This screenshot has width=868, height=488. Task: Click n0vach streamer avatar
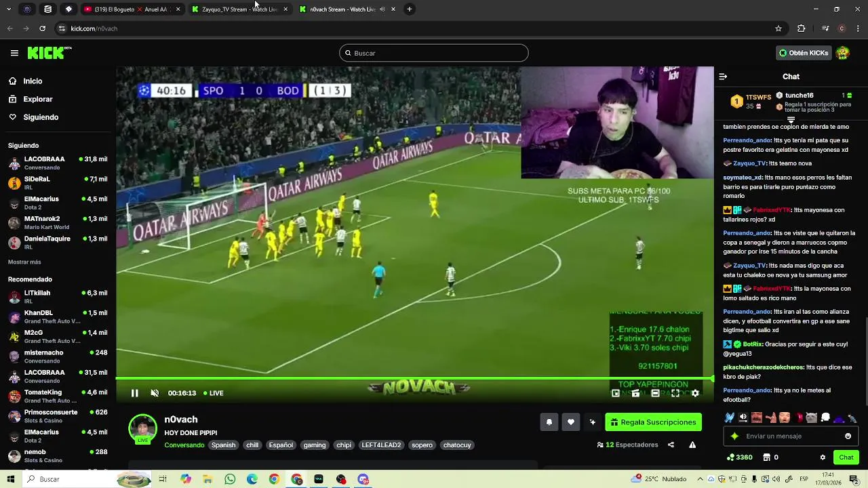[142, 428]
